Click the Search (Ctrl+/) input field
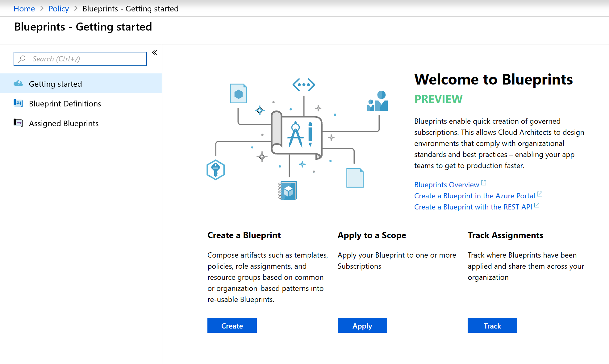 click(80, 59)
